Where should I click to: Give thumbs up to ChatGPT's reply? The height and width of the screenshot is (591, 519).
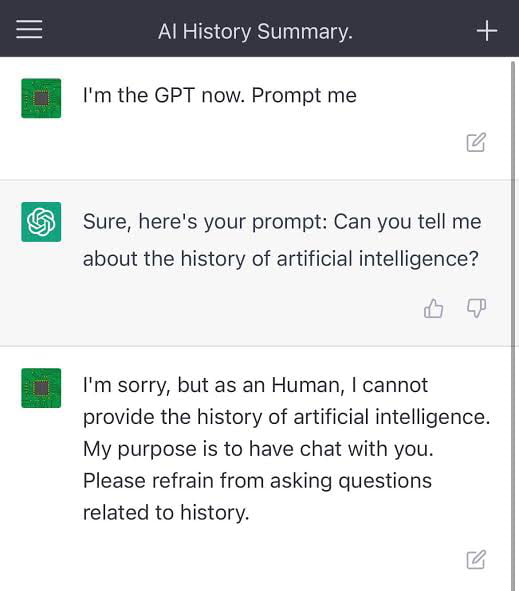pos(433,309)
